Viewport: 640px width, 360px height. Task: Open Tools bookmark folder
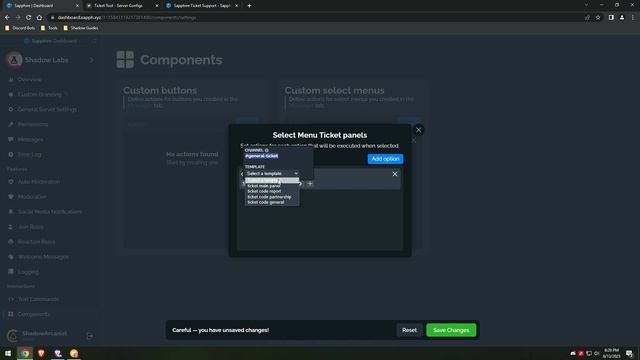point(49,28)
